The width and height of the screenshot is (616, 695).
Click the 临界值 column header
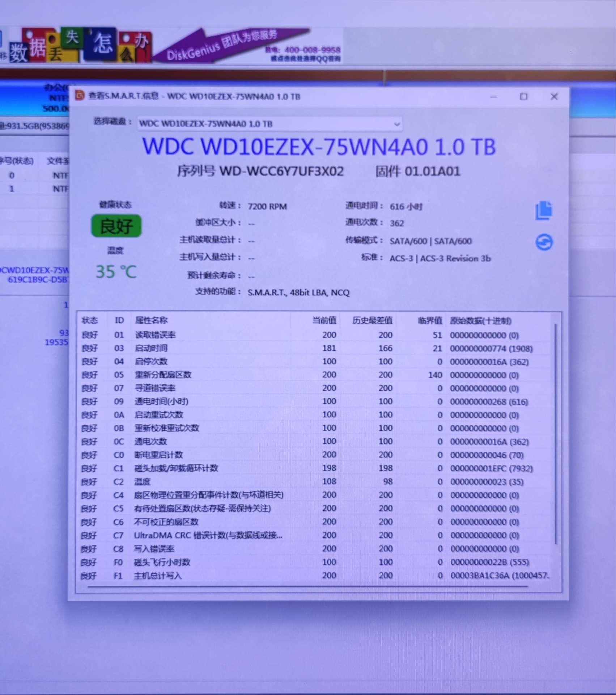click(x=430, y=320)
